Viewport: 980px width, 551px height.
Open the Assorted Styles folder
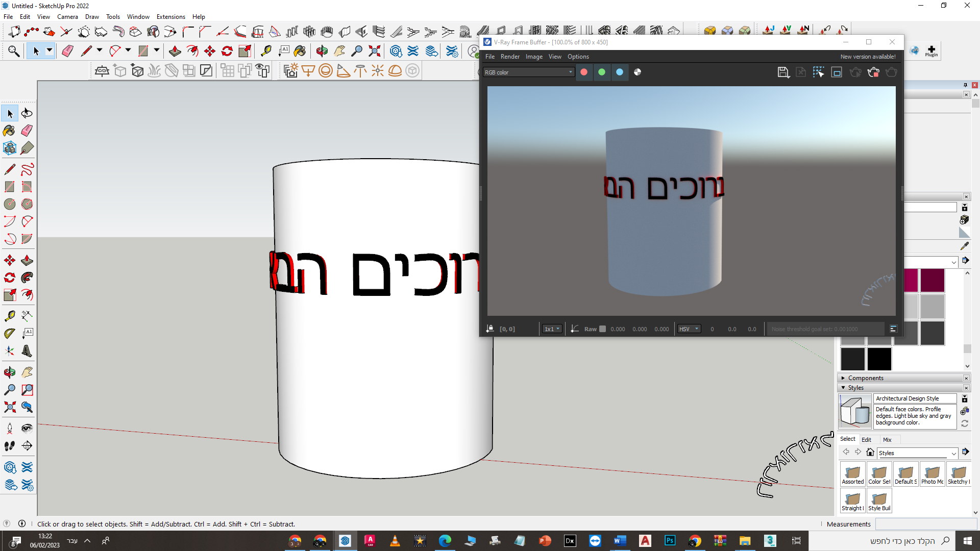[x=852, y=474]
